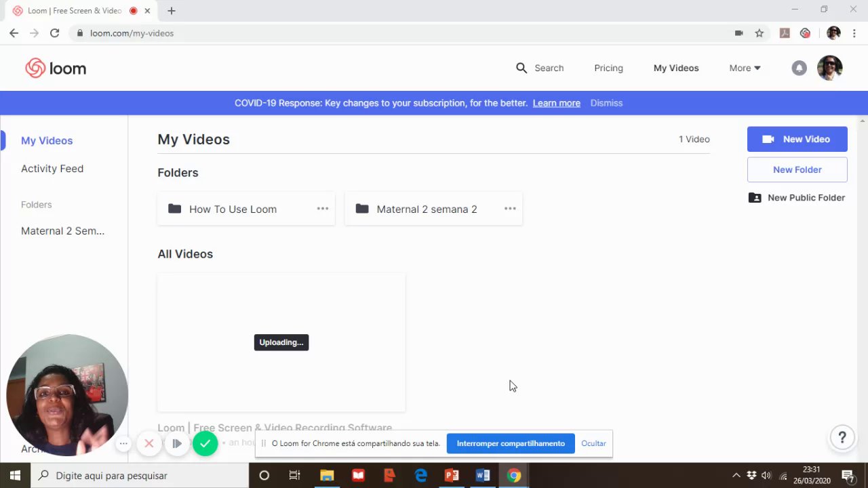Click Interromper compartilhamento button
This screenshot has width=868, height=488.
[511, 443]
